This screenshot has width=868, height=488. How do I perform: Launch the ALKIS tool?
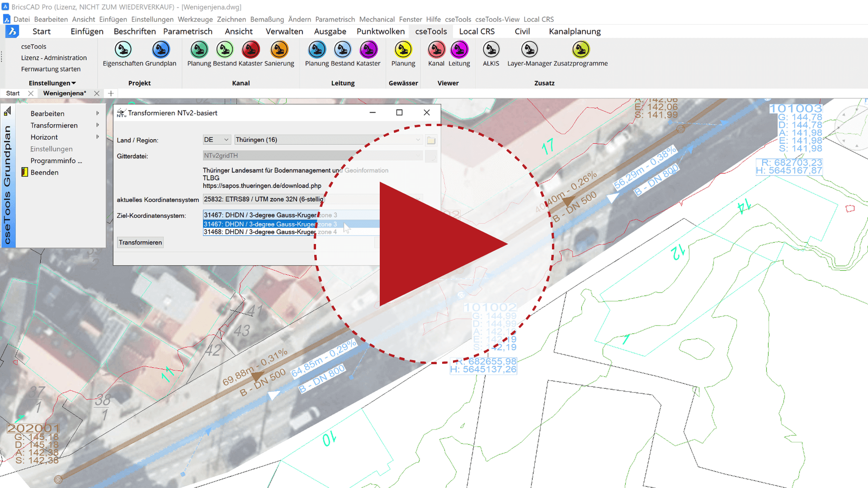tap(491, 50)
